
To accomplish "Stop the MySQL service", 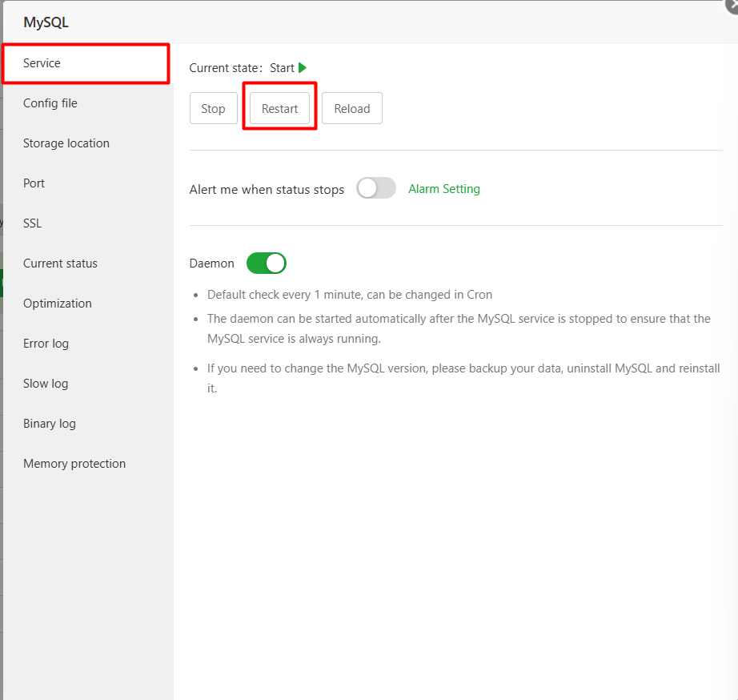I will [213, 108].
